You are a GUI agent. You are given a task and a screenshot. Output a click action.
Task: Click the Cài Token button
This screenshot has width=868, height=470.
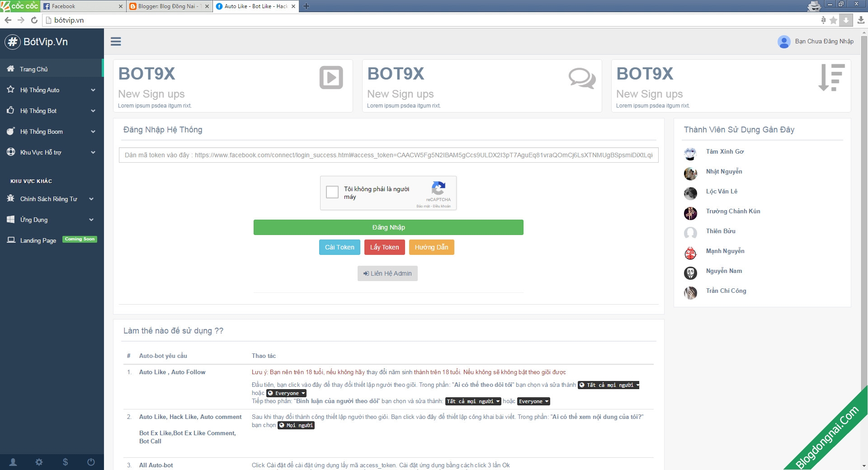(x=340, y=247)
